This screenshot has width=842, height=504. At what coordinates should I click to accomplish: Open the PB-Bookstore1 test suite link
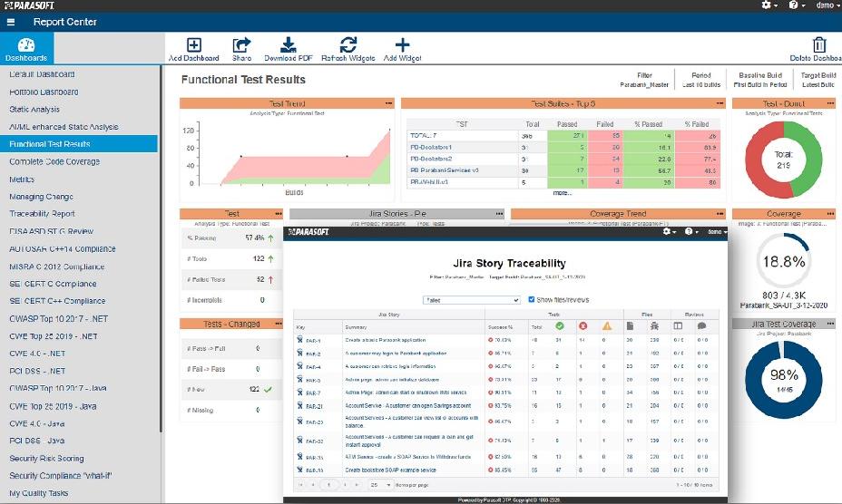[431, 147]
